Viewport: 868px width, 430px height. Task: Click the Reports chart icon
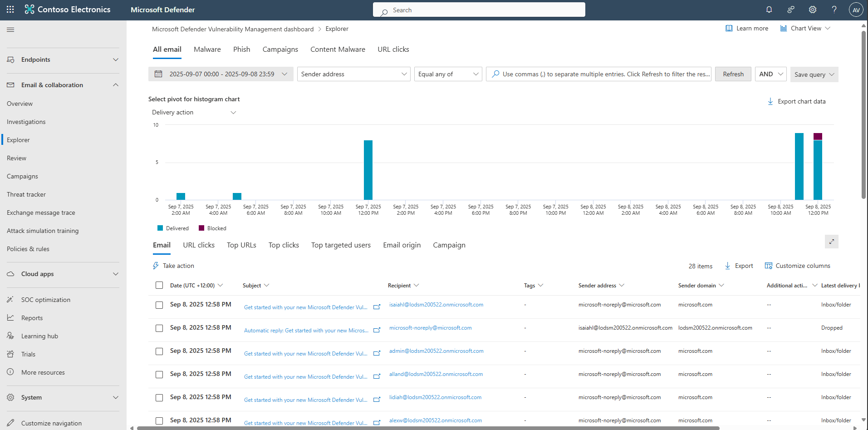click(10, 318)
